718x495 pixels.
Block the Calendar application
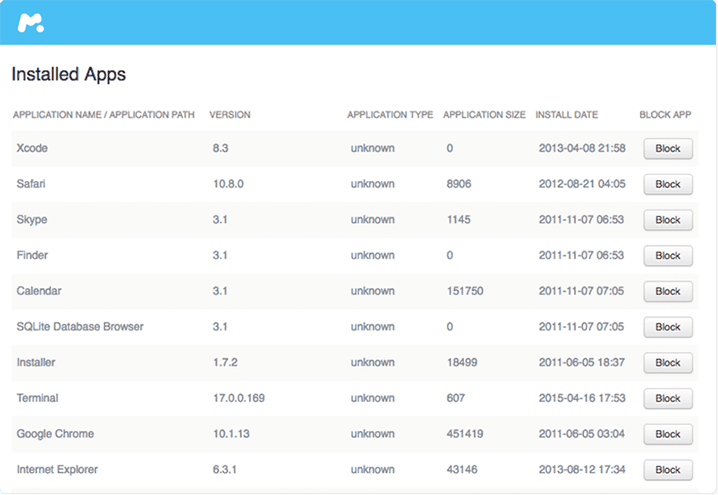668,291
